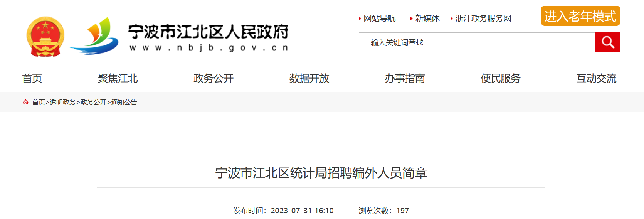Open the 数据开放 navigation menu

pyautogui.click(x=309, y=78)
